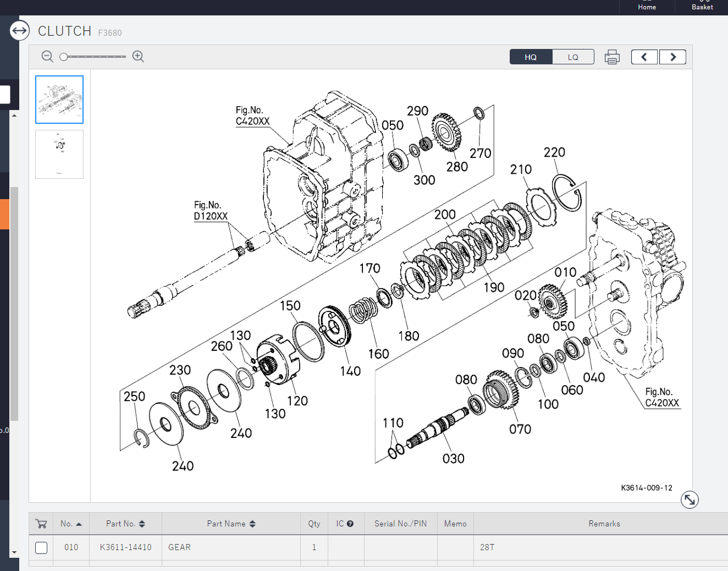Switch to LQ image quality
The image size is (728, 571).
pyautogui.click(x=573, y=57)
